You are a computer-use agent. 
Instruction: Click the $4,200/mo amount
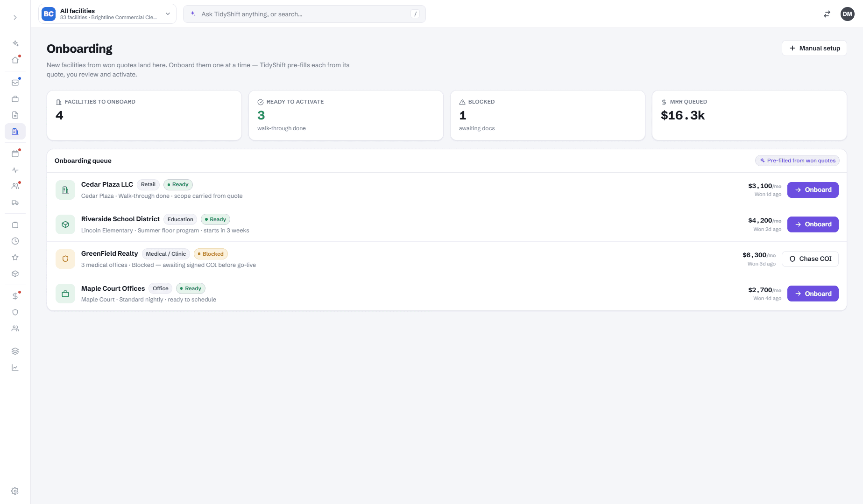[764, 220]
